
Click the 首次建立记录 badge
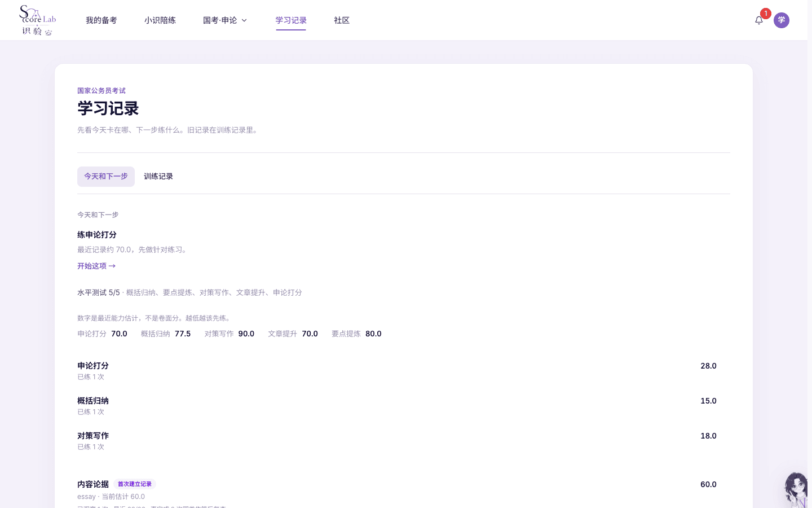[x=135, y=484]
